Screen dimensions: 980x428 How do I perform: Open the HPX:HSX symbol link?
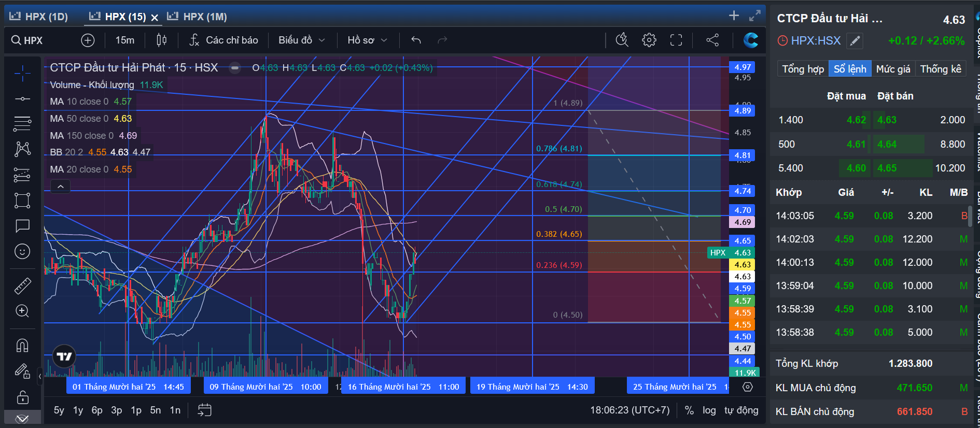tap(816, 40)
